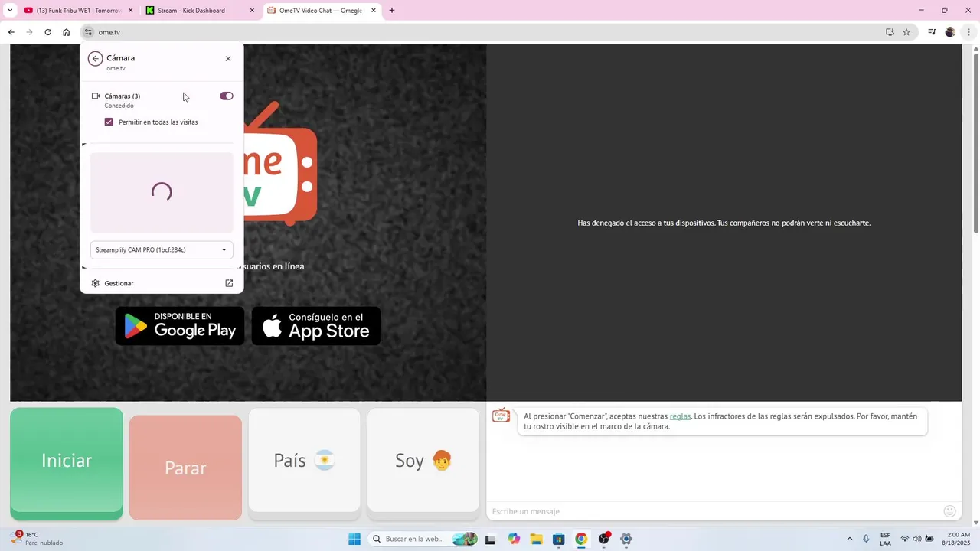Go back to the previous page
The width and height of the screenshot is (980, 551).
[x=11, y=32]
